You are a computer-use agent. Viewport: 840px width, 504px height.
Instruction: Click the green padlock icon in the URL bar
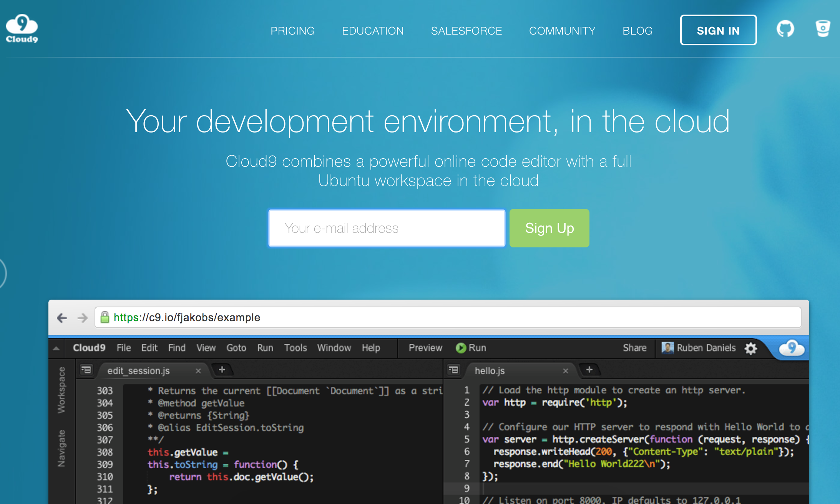tap(105, 317)
